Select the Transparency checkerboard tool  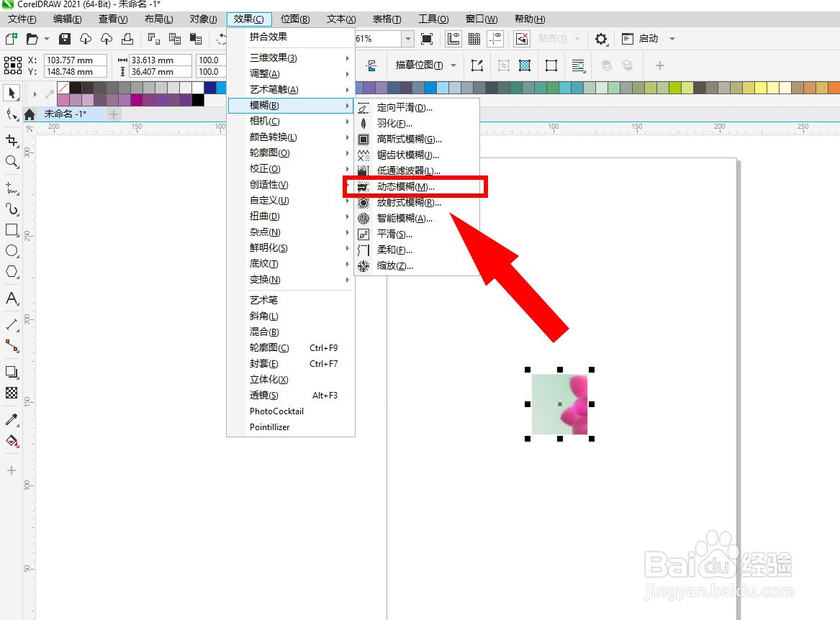tap(12, 393)
